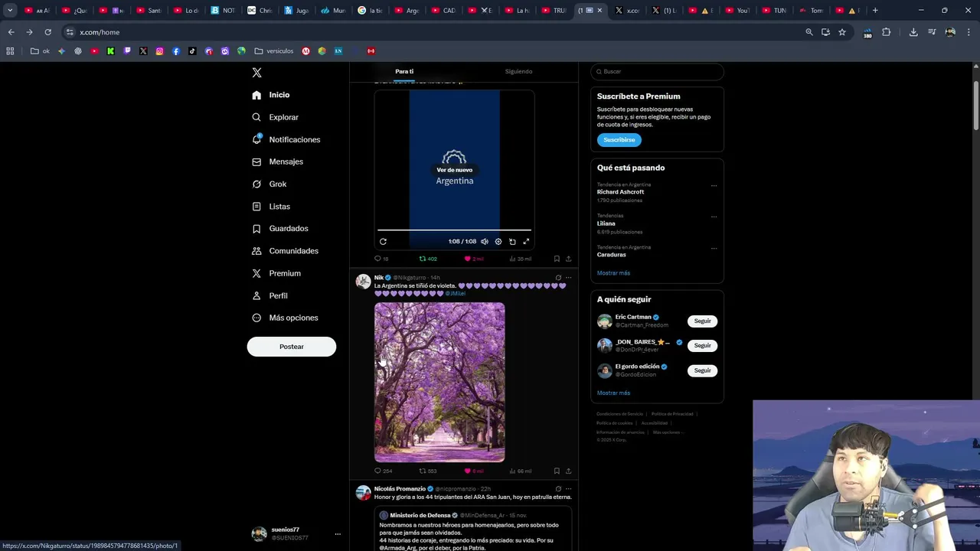This screenshot has height=551, width=980.
Task: Click video replay icon in controls
Action: tap(383, 242)
